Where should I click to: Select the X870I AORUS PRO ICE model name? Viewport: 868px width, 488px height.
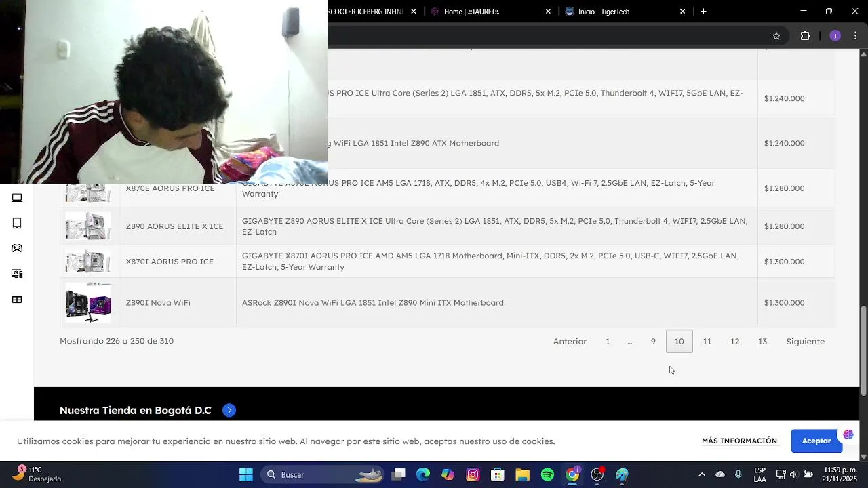(170, 262)
